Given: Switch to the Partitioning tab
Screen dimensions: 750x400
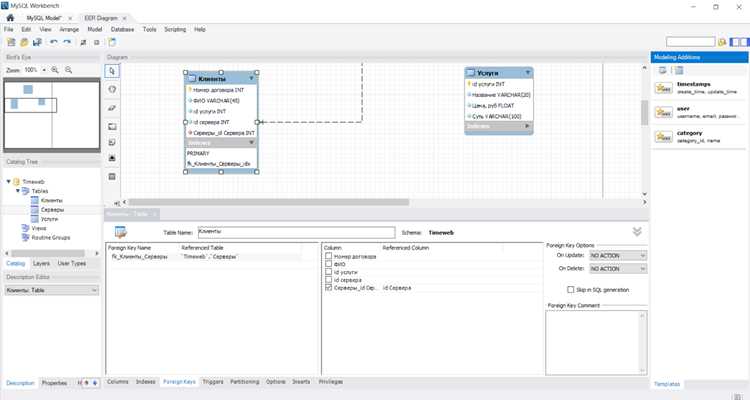Looking at the screenshot, I should point(244,382).
